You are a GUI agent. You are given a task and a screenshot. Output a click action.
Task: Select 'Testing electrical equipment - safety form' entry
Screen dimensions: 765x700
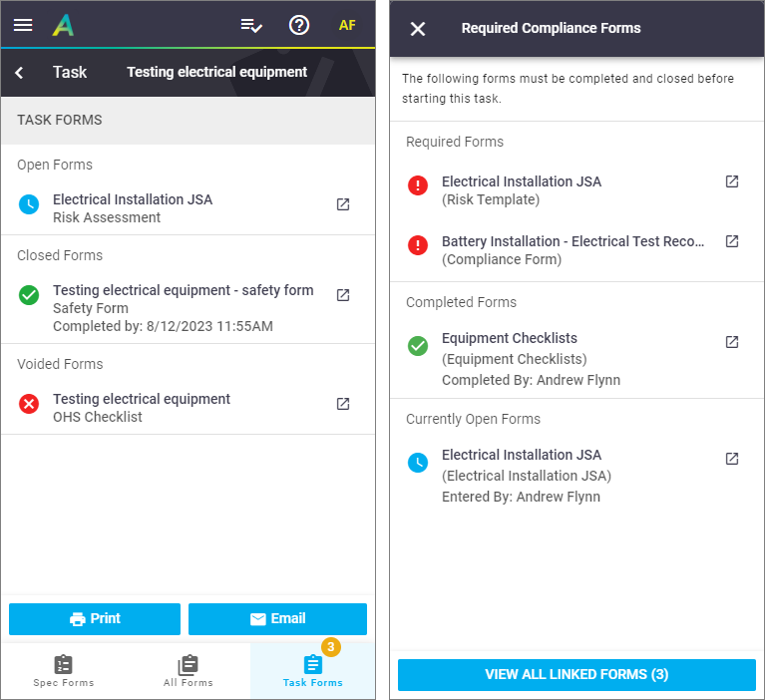188,308
